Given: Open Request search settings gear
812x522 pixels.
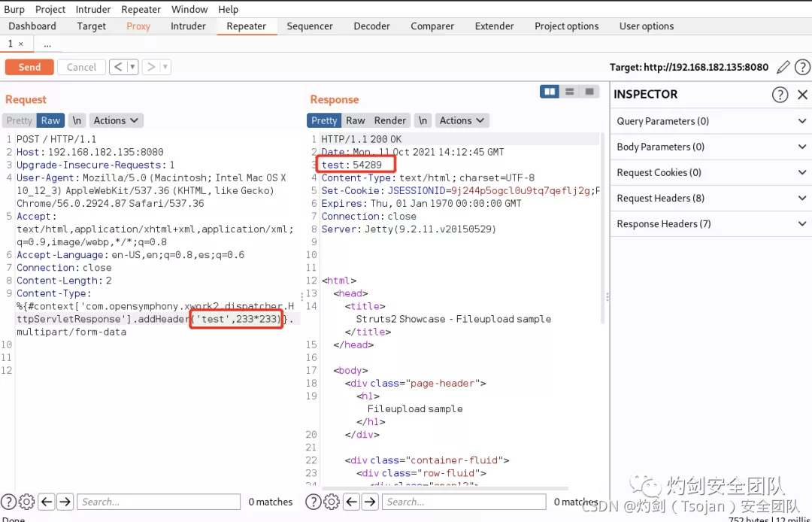Looking at the screenshot, I should [x=26, y=501].
